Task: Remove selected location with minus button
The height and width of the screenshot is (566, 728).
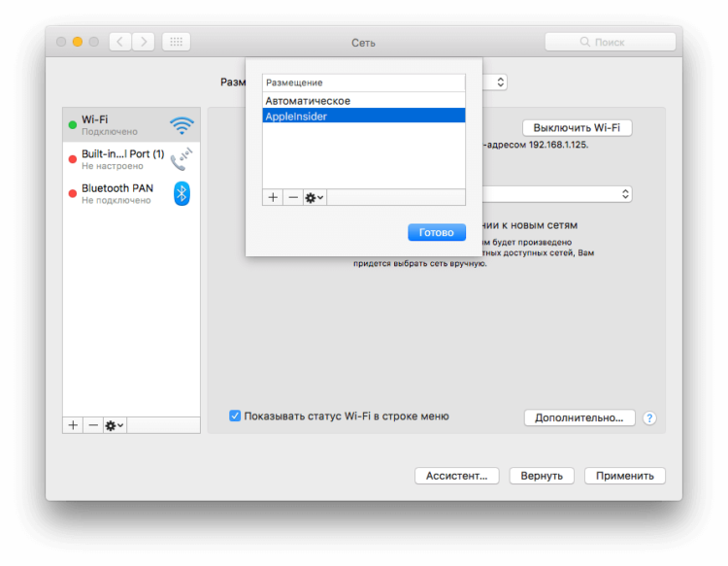Action: coord(293,197)
